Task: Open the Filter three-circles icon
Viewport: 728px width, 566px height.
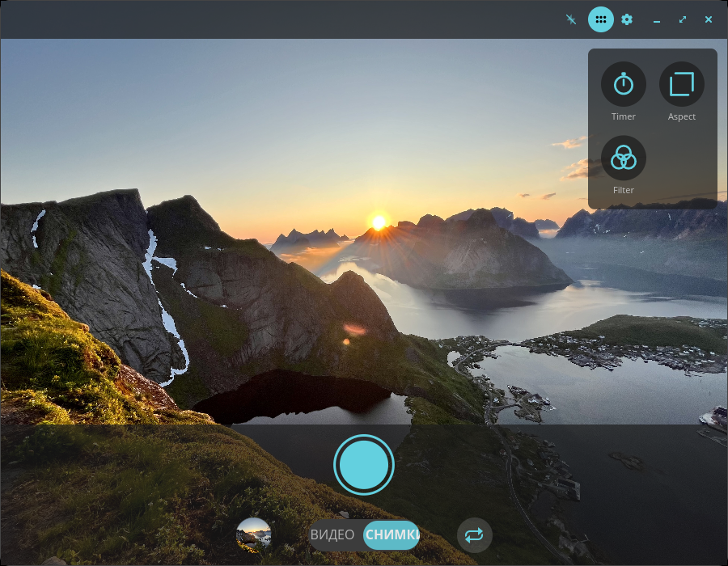Action: (623, 158)
